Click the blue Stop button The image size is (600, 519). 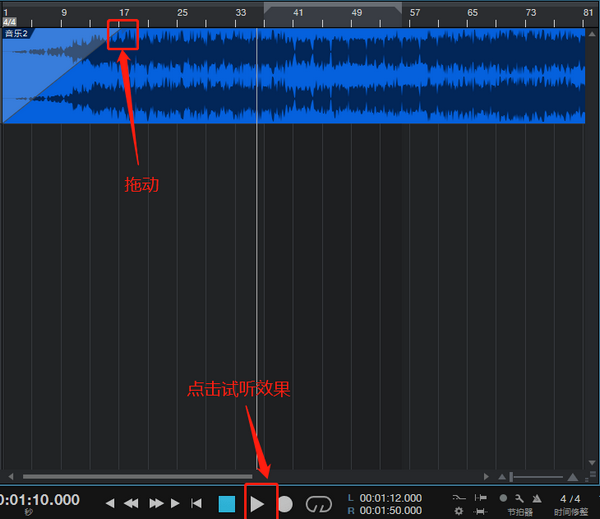[227, 504]
